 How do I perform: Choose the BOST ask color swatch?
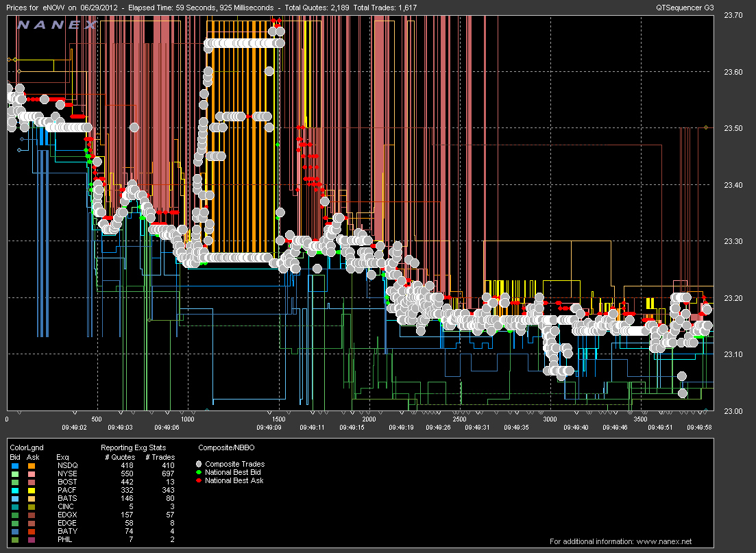[x=32, y=482]
